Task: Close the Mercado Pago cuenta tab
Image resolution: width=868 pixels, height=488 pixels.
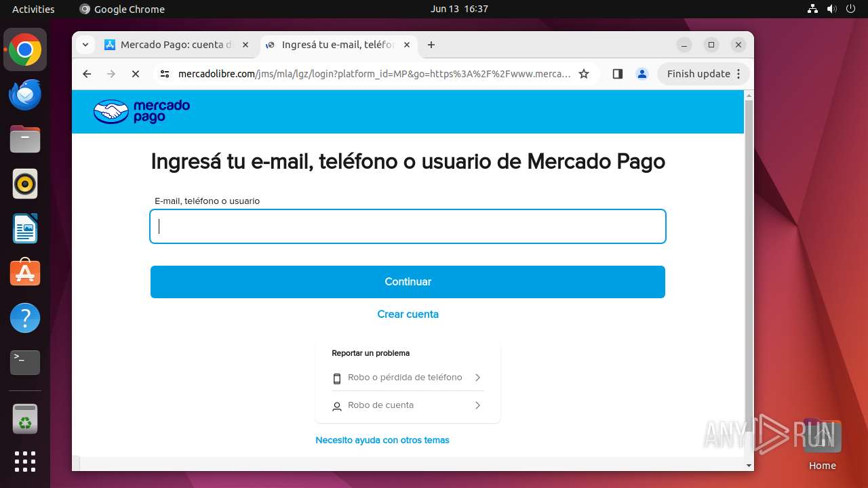Action: pyautogui.click(x=245, y=45)
